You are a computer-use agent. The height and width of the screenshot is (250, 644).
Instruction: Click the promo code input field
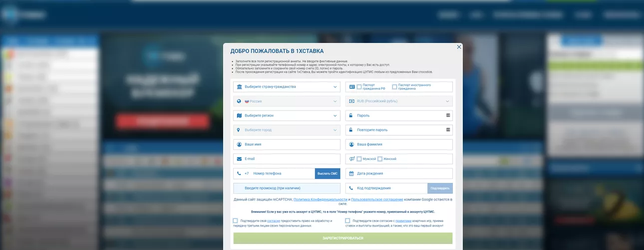coord(287,188)
